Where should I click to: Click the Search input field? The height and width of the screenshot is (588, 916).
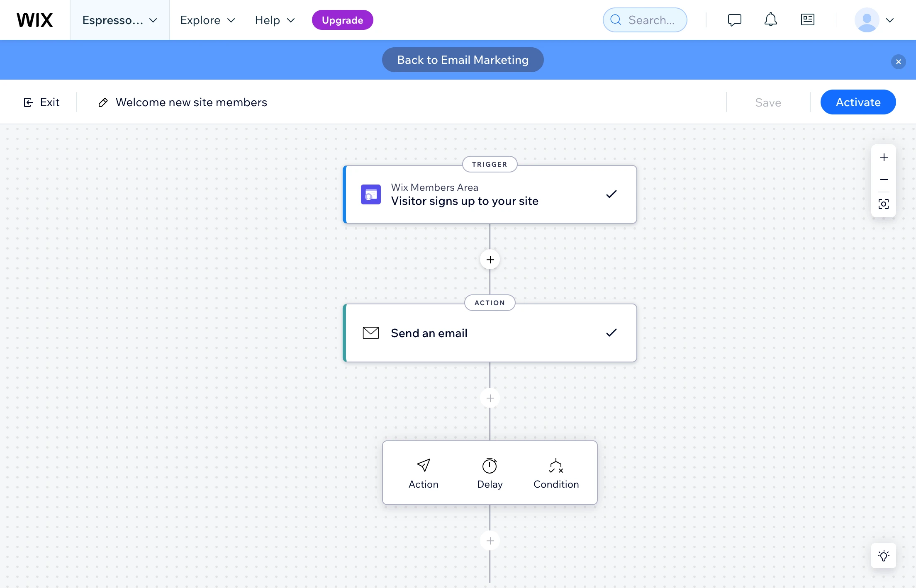(650, 20)
